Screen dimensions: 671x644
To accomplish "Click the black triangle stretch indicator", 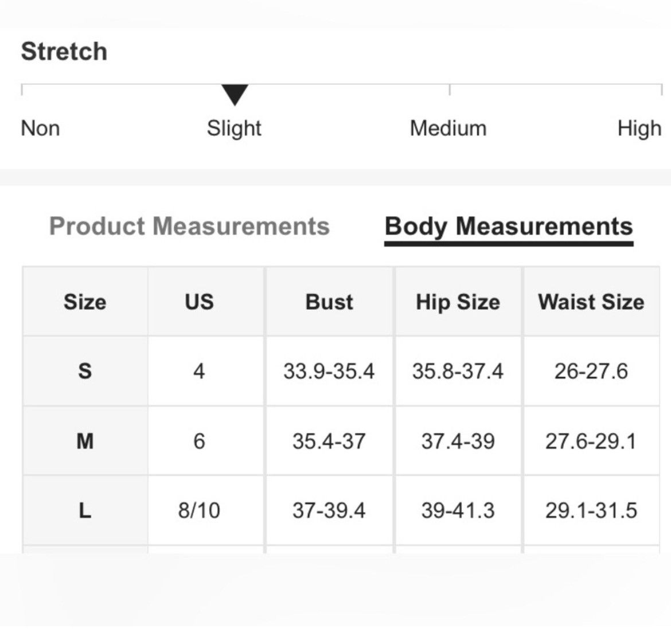I will click(x=235, y=95).
